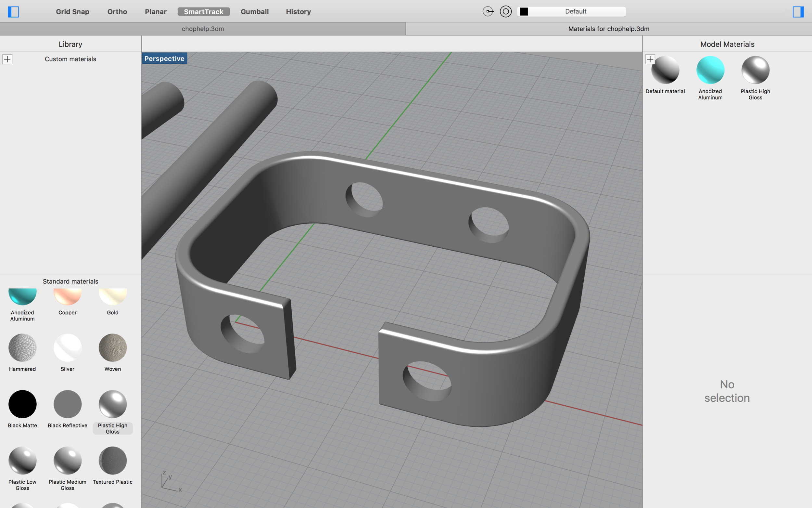Click the concentric circle record icon

pyautogui.click(x=505, y=11)
